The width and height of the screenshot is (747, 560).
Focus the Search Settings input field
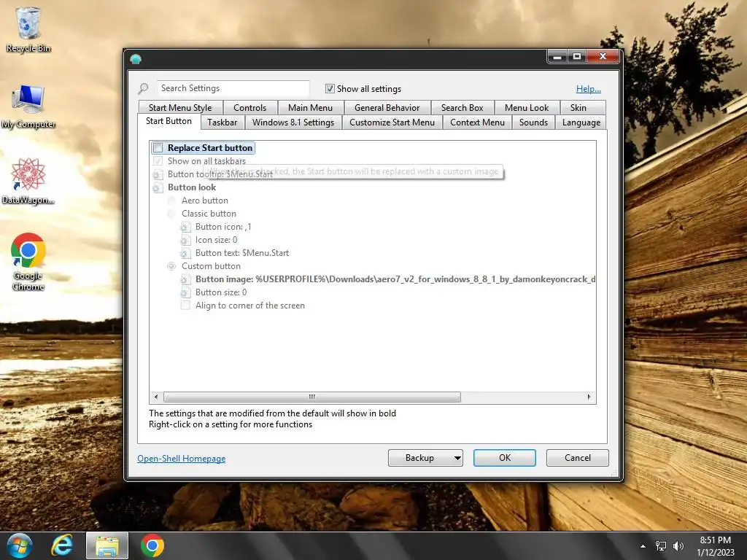pos(233,88)
